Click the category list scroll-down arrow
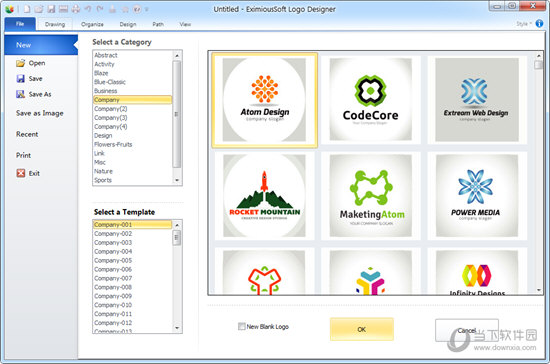 (177, 180)
